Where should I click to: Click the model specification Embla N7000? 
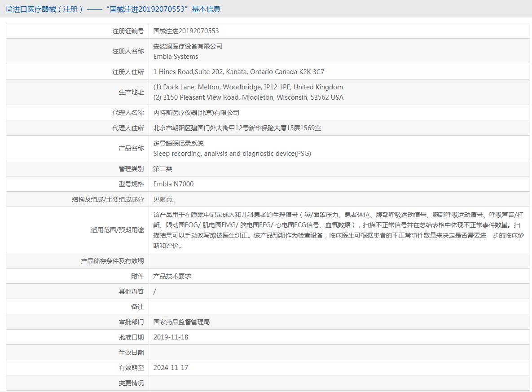173,184
